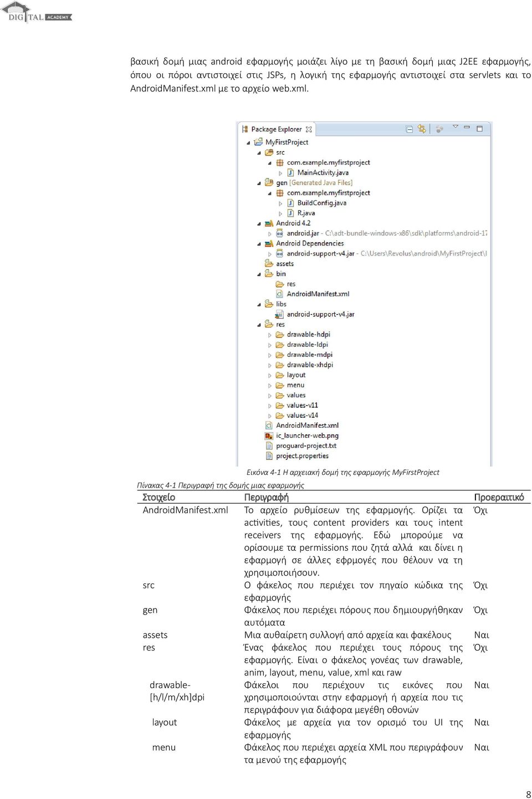The height and width of the screenshot is (799, 532).
Task: Close the Package Explorer tab with its X
Action: 309,129
